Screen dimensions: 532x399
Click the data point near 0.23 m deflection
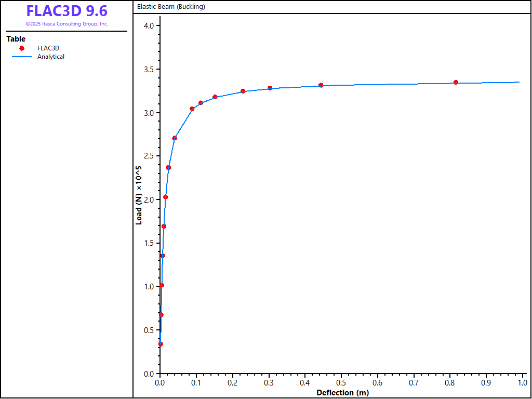(243, 91)
